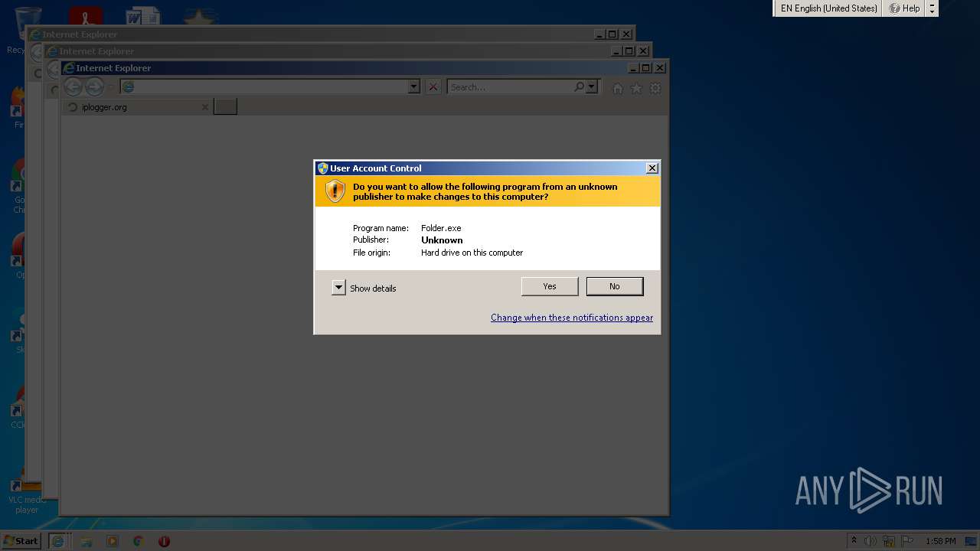Open Chrome taskbar icon

coord(139,541)
